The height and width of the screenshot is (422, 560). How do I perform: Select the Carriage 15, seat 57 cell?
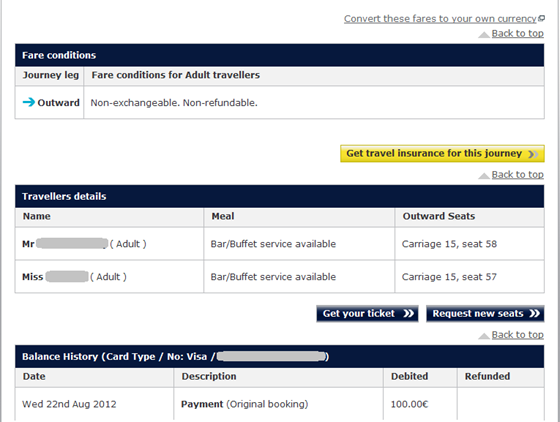[x=469, y=277]
